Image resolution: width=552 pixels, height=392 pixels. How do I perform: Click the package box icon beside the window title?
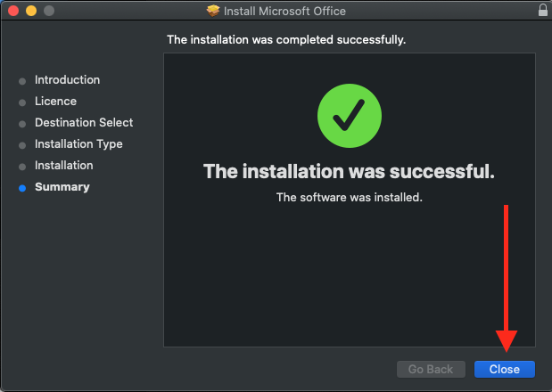pos(212,12)
